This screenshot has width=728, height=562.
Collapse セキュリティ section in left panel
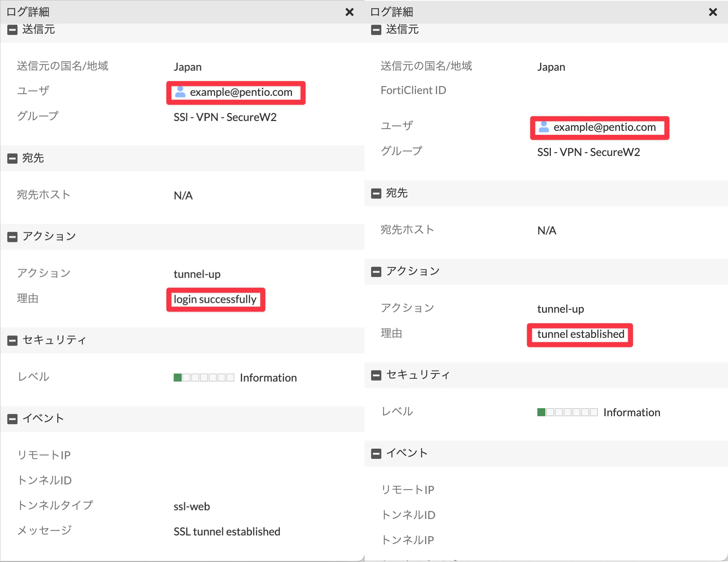[12, 341]
